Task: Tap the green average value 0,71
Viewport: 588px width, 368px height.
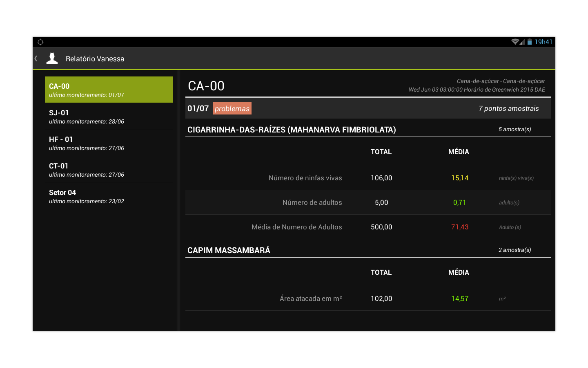Action: click(460, 202)
